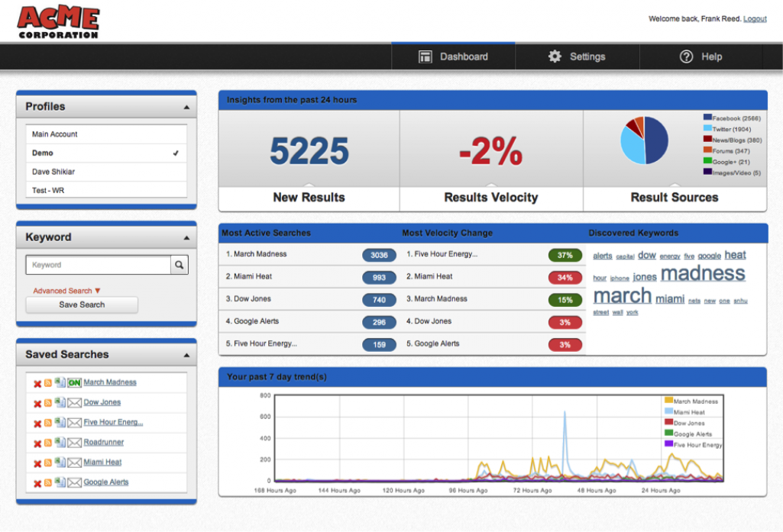Switch to the Settings tab
Viewport: 783px width, 532px height.
point(578,56)
